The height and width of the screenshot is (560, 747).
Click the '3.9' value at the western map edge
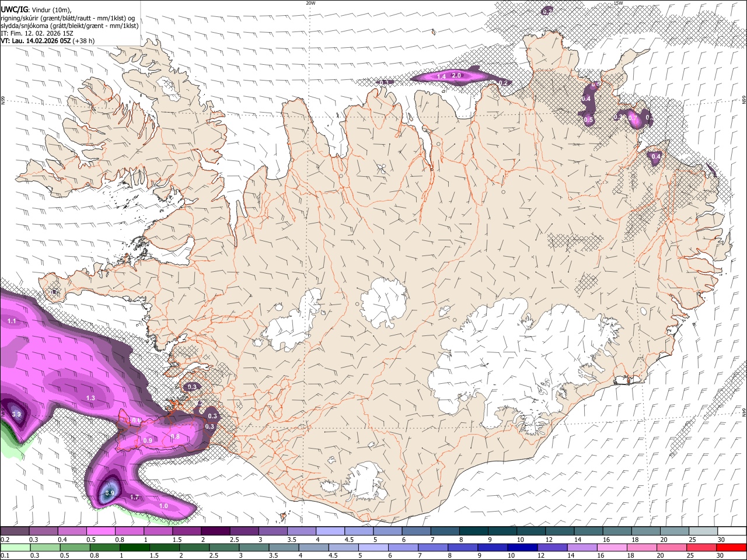coord(16,415)
